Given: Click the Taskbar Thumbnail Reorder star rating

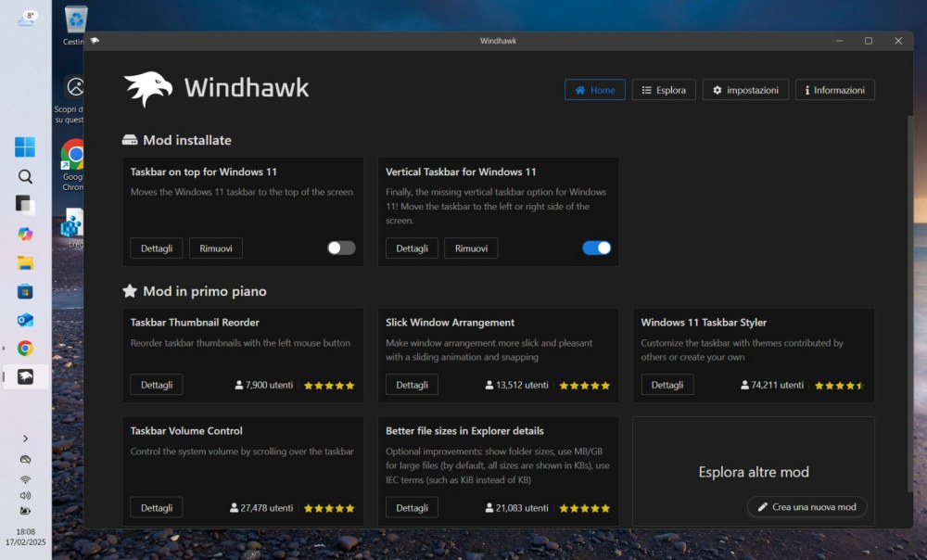Looking at the screenshot, I should tap(329, 386).
